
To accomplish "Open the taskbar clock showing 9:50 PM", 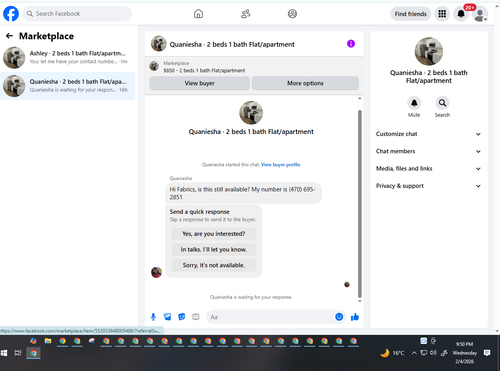I will click(x=465, y=353).
